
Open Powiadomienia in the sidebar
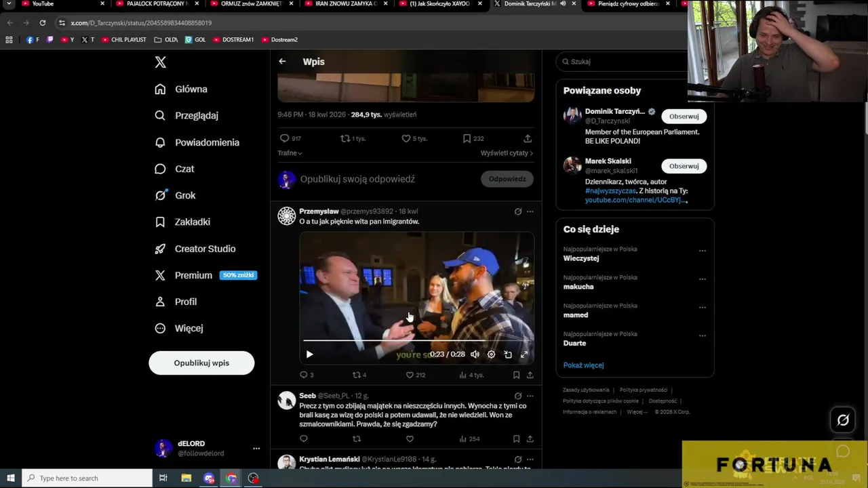[x=197, y=142]
